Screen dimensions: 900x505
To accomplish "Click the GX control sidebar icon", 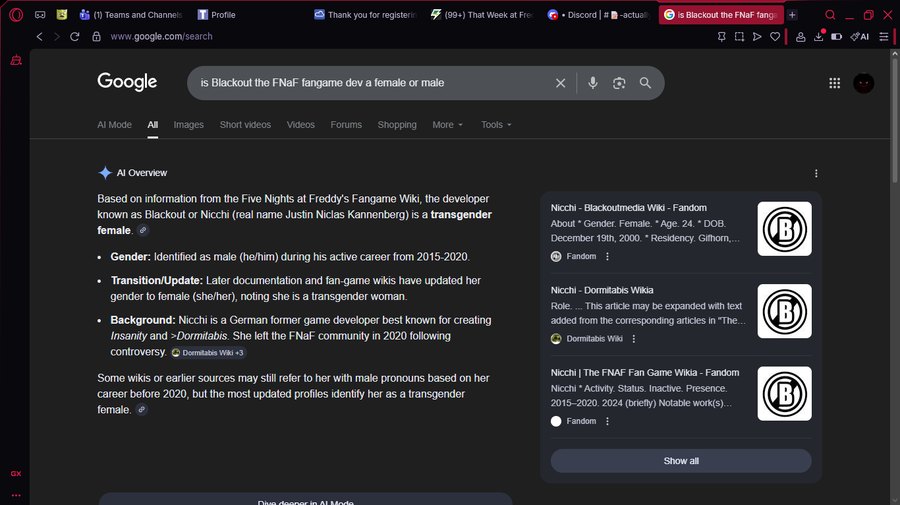I will pyautogui.click(x=16, y=473).
